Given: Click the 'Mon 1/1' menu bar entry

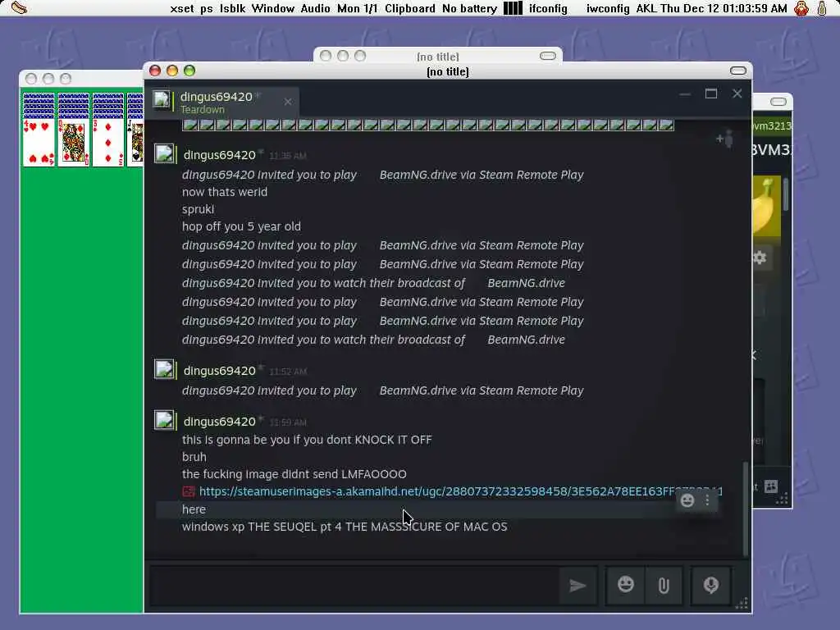Looking at the screenshot, I should pos(358,8).
